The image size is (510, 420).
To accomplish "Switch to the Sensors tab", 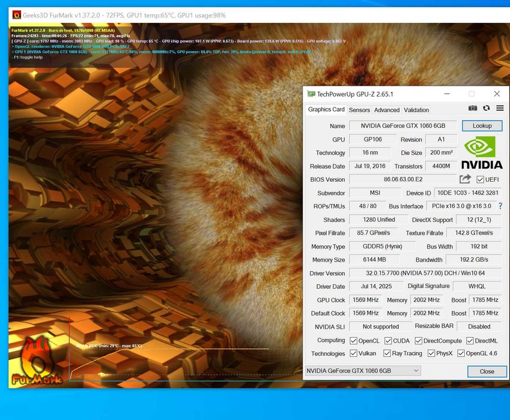I will (x=359, y=110).
